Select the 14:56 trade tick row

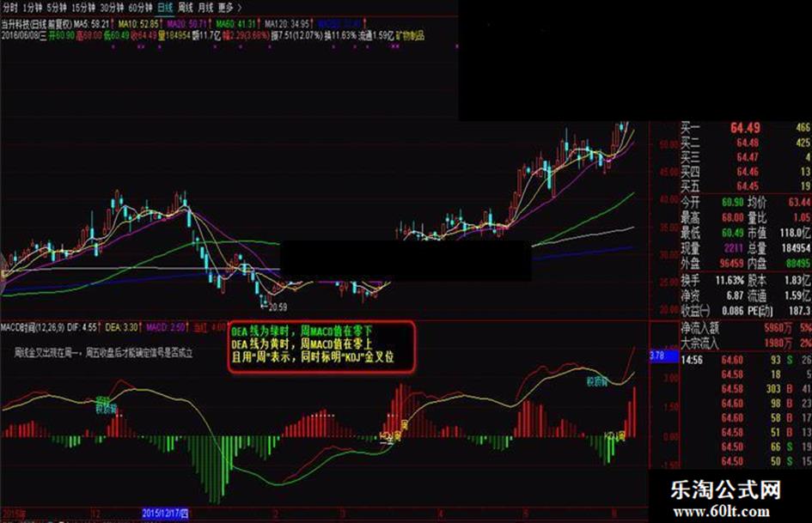click(746, 360)
